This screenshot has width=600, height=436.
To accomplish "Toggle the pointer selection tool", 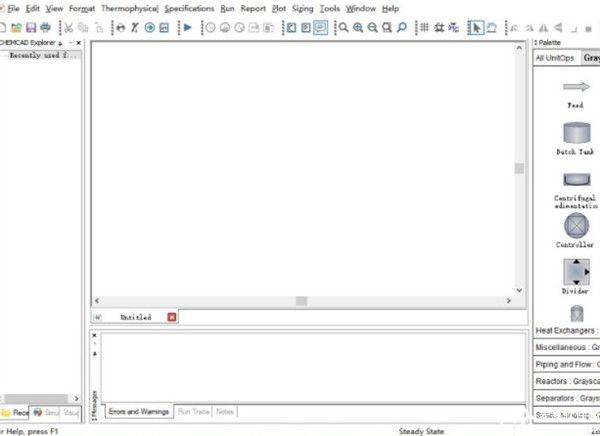I will pos(477,27).
